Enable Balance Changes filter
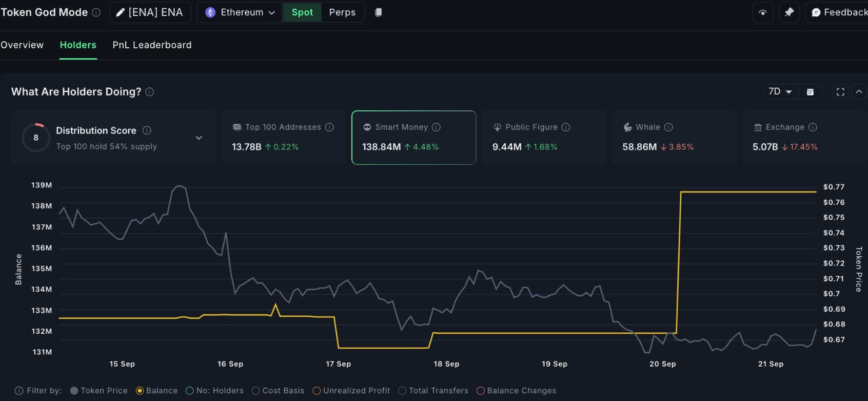Screen dimensions: 868x401 517,391
